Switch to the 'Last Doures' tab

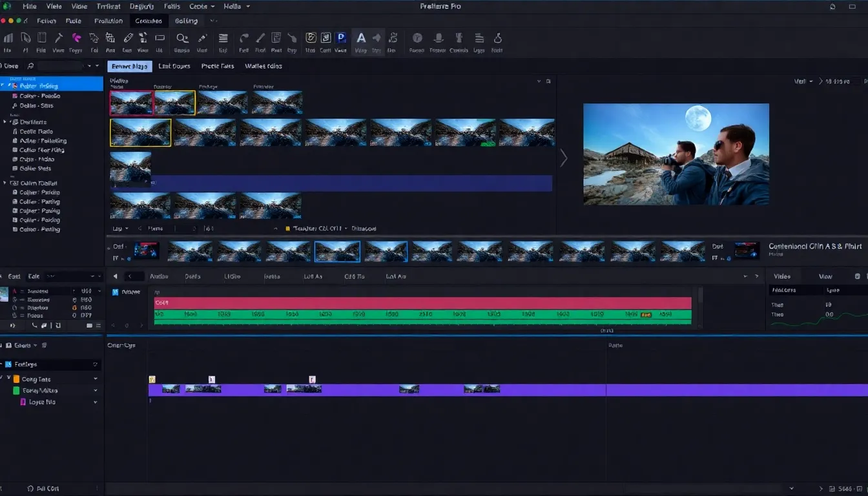tap(174, 66)
